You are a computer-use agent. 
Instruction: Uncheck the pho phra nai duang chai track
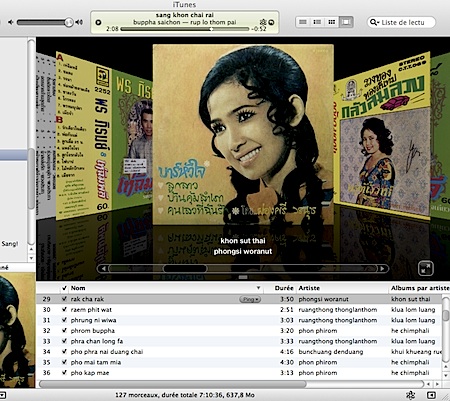tap(64, 352)
